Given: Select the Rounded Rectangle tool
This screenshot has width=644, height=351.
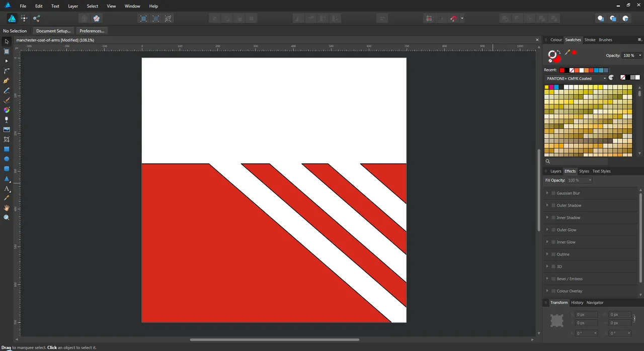Looking at the screenshot, I should 7,168.
